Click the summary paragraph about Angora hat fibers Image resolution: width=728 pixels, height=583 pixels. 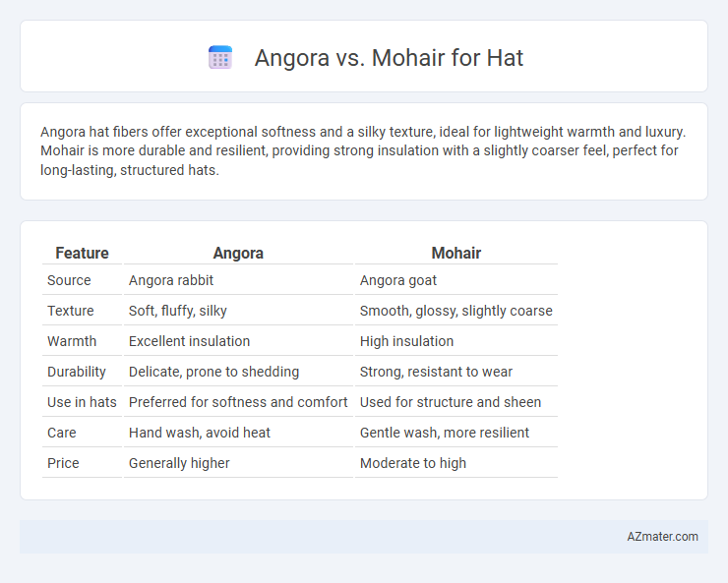[363, 151]
